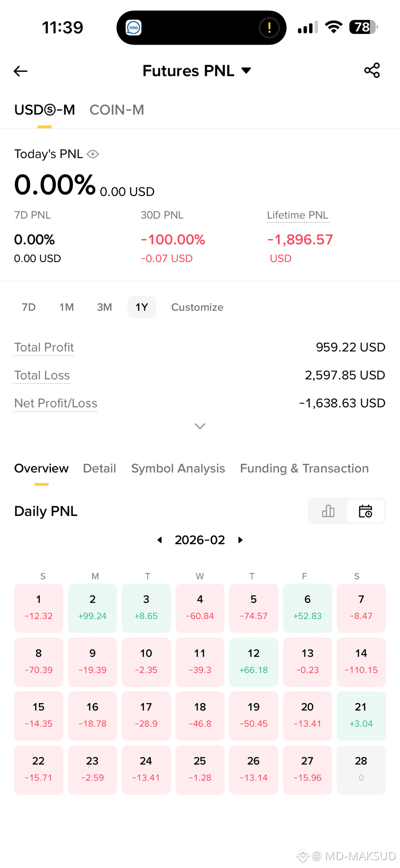Select the calendar view icon
Screen dimensions: 400x868
coord(365,511)
